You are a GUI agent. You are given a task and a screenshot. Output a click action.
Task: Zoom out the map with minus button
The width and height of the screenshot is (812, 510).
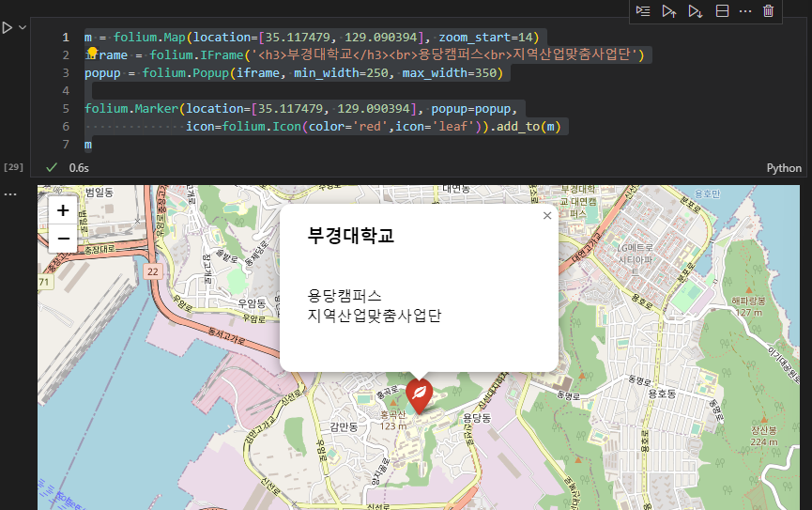click(63, 239)
